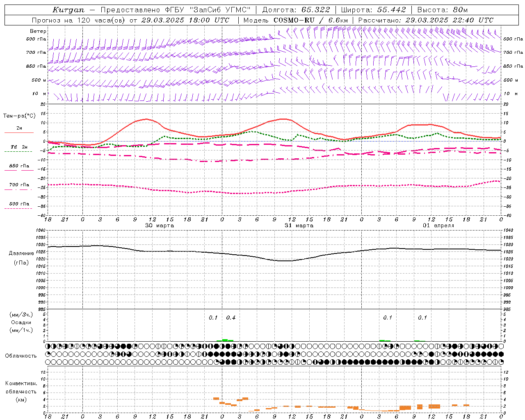Click the right-side "10 м" wind level label
Screen dimensions: 525x420
click(510, 94)
